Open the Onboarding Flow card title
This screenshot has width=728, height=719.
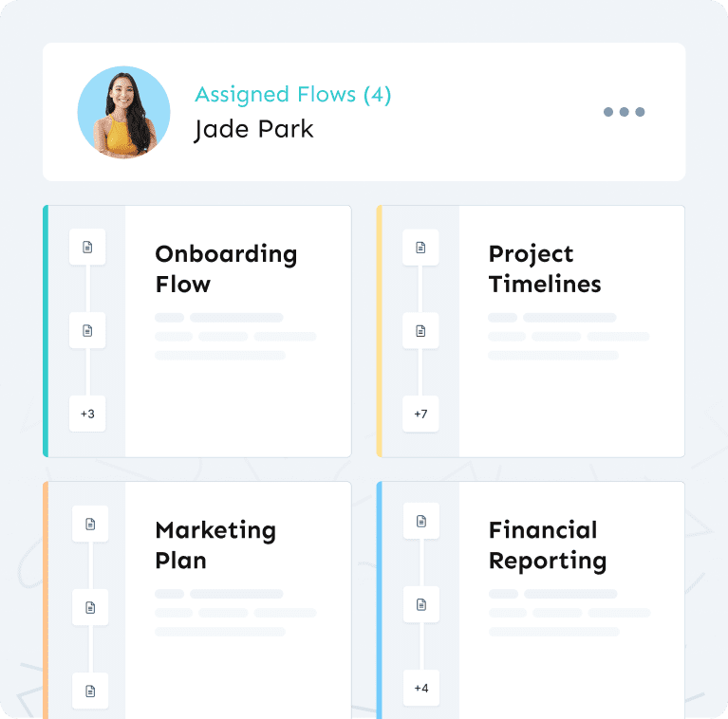pos(226,268)
